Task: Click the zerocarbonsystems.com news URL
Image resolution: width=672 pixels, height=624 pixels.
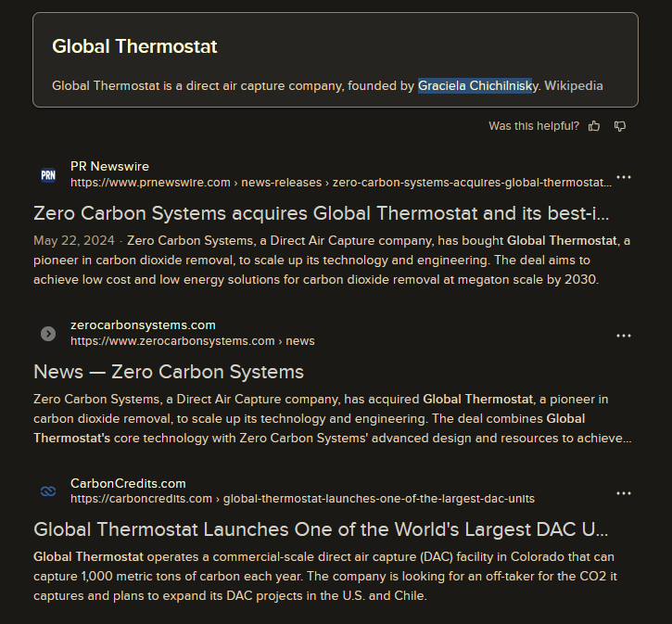Action: (x=193, y=341)
